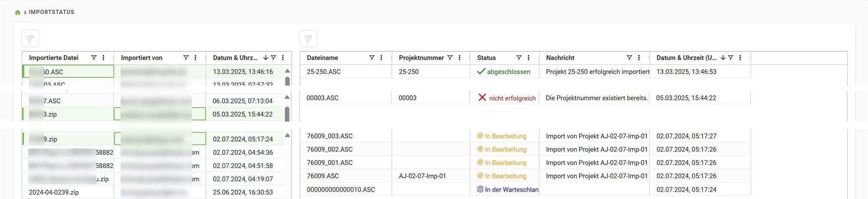The height and width of the screenshot is (199, 868).
Task: Open filter for Importierte Datei column
Action: point(94,57)
